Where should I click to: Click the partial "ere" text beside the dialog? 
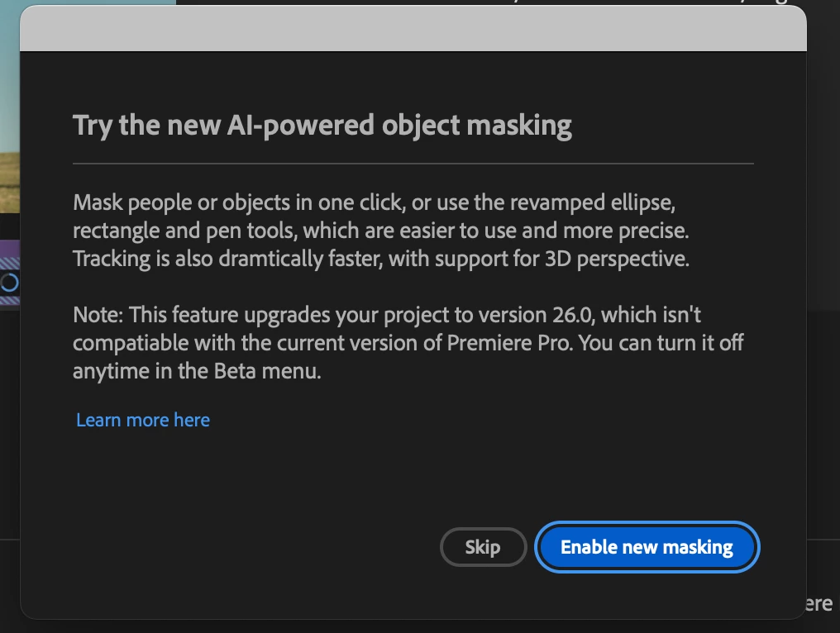pos(819,604)
